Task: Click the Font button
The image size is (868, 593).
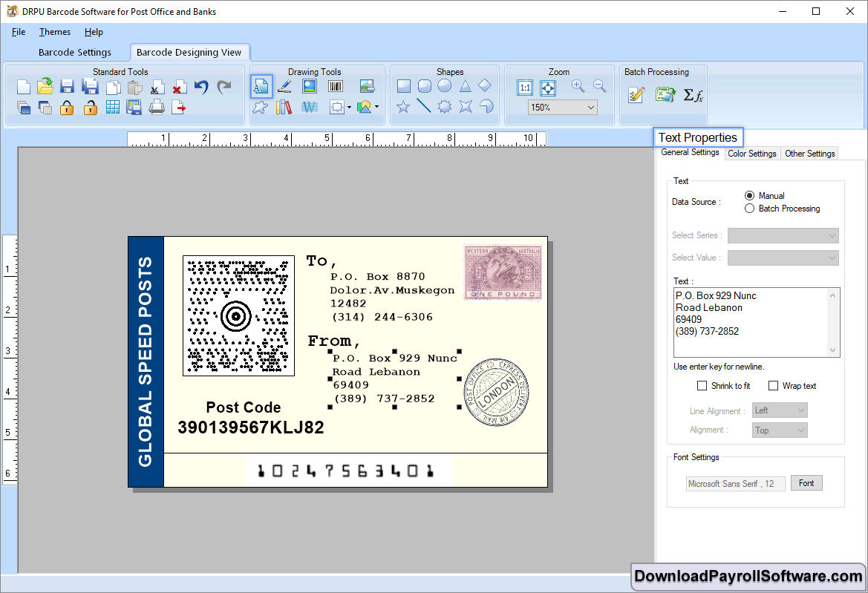Action: 806,483
